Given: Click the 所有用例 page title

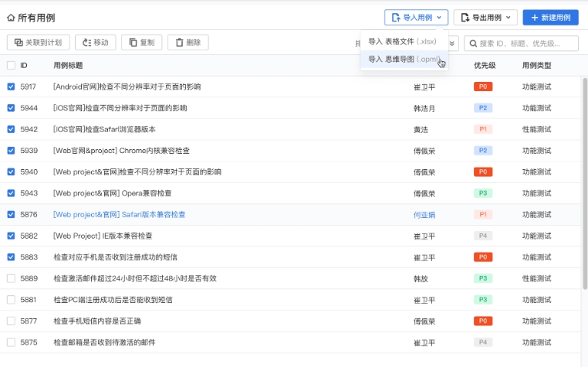Looking at the screenshot, I should 36,18.
